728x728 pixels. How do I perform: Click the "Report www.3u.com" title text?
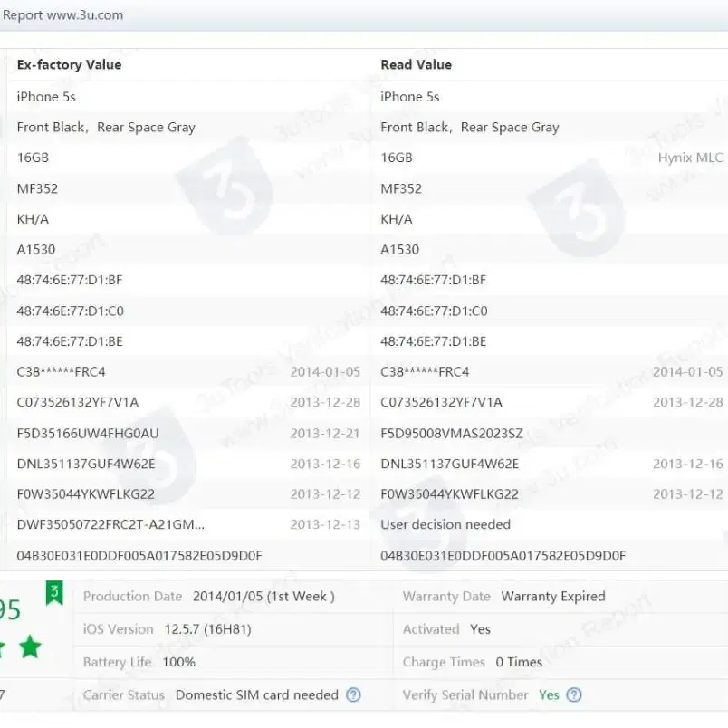coord(63,14)
